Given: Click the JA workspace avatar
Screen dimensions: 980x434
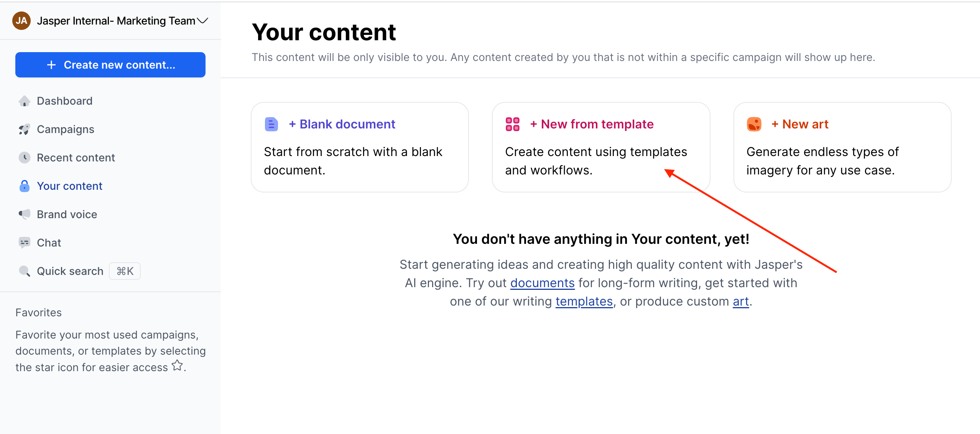Looking at the screenshot, I should coord(21,21).
